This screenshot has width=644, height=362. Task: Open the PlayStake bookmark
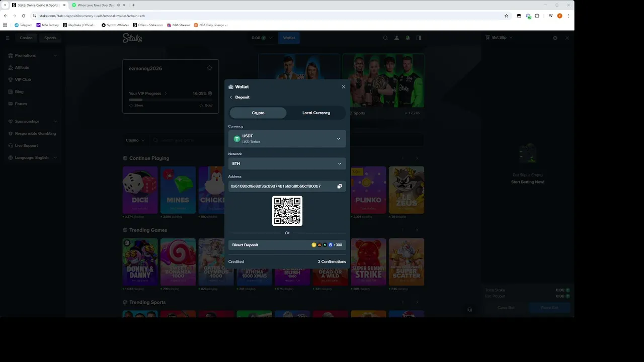(79, 25)
